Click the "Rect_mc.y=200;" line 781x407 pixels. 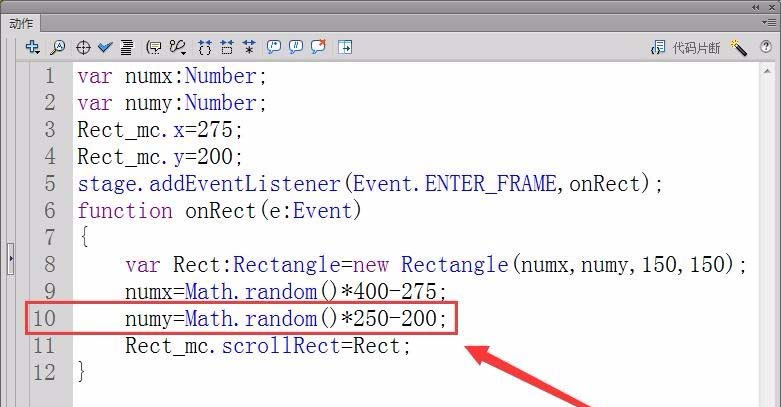(x=160, y=157)
